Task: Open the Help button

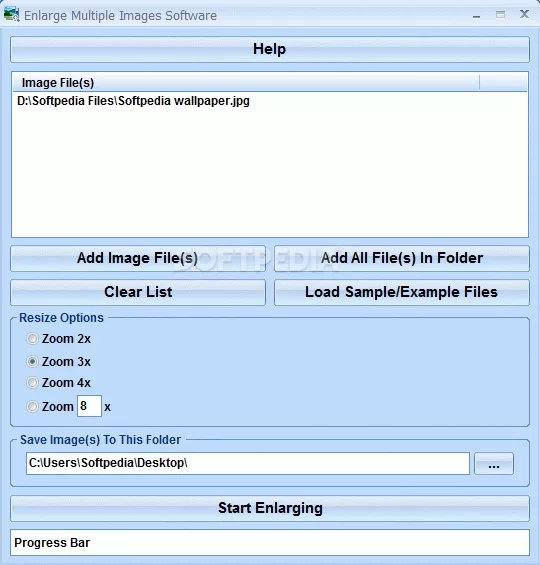Action: [x=270, y=49]
